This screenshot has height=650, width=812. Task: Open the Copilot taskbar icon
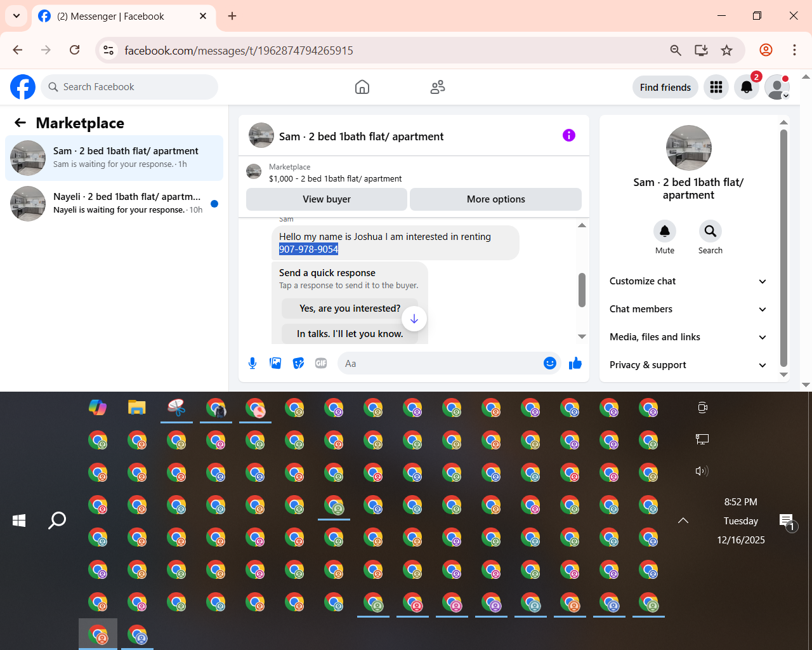click(x=98, y=408)
